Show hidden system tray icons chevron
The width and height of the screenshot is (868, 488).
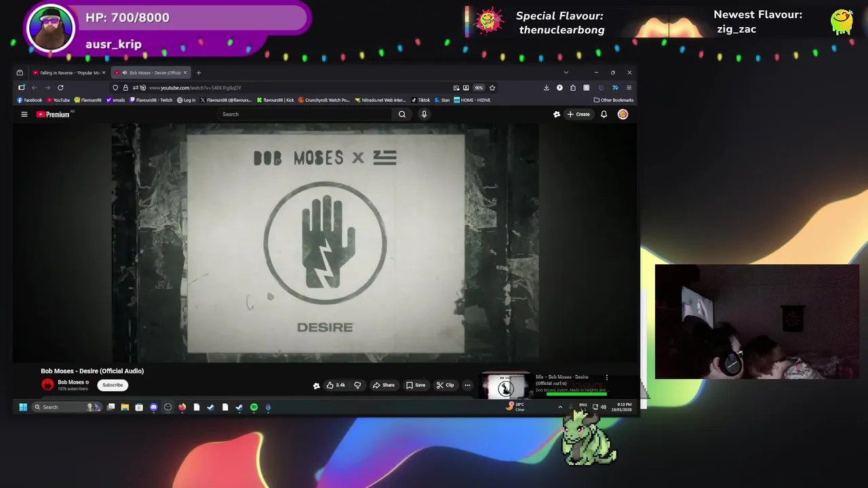(560, 407)
